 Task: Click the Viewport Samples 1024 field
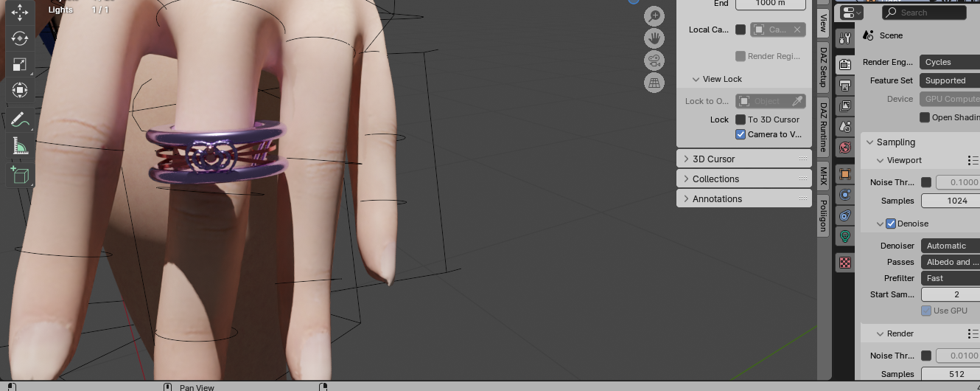tap(951, 201)
